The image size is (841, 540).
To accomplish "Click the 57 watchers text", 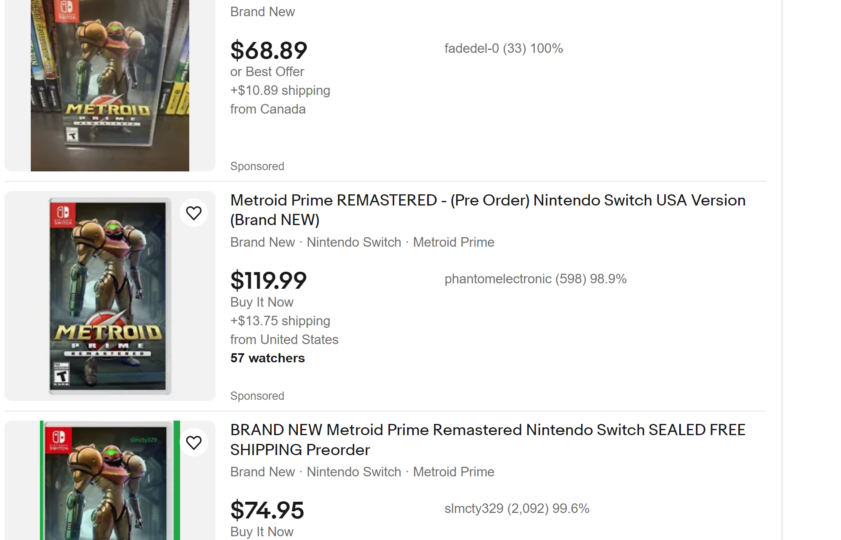I will click(x=268, y=358).
